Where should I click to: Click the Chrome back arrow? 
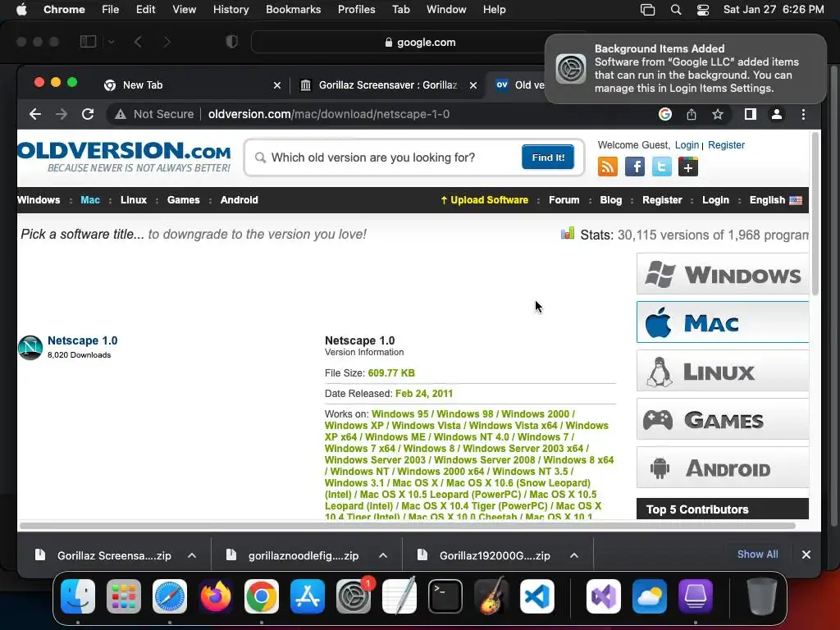point(34,114)
